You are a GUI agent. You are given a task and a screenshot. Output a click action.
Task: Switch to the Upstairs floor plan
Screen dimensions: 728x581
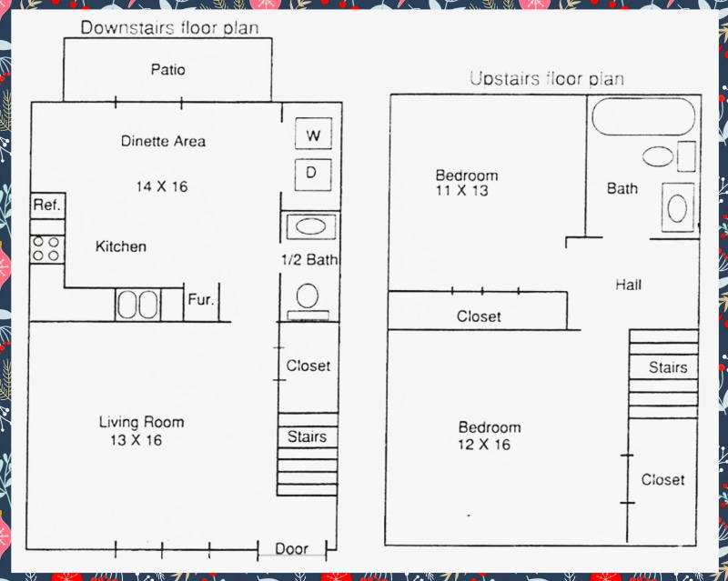547,78
